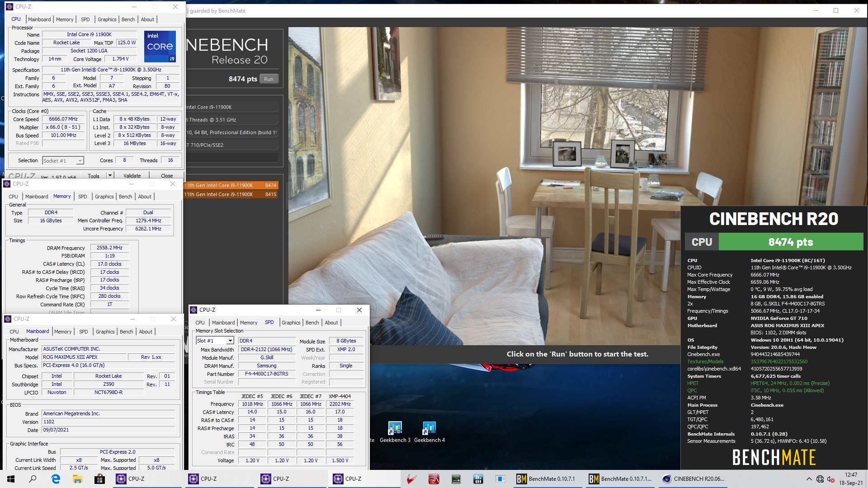Image resolution: width=868 pixels, height=488 pixels.
Task: Click the DRAM Frequency 2558.2 MHz value
Action: pos(109,248)
